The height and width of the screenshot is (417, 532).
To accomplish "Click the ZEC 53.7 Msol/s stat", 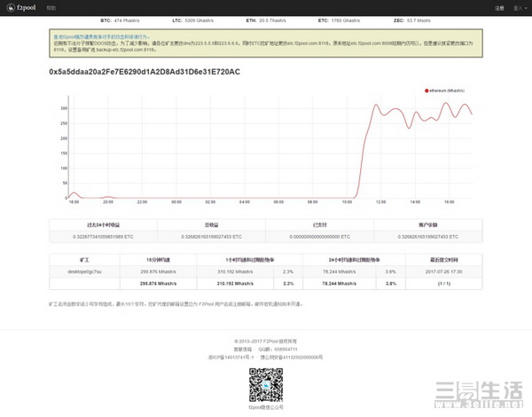I will [412, 20].
